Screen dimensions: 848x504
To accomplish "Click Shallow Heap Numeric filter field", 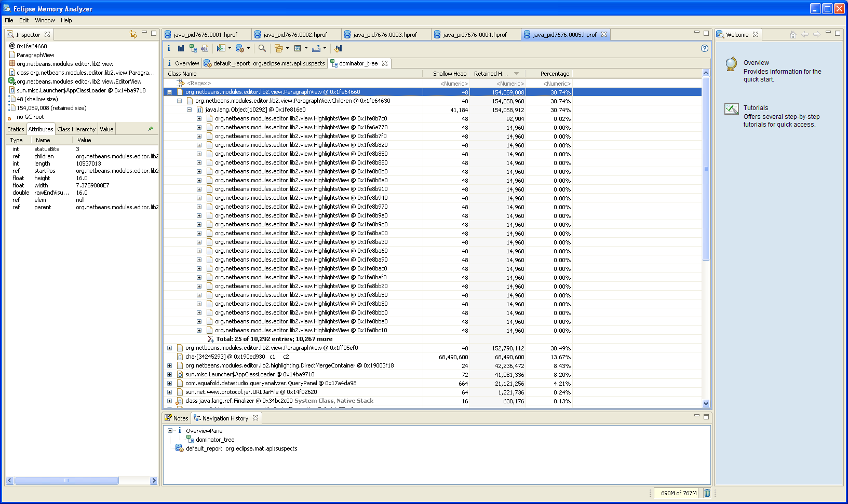I will click(447, 83).
